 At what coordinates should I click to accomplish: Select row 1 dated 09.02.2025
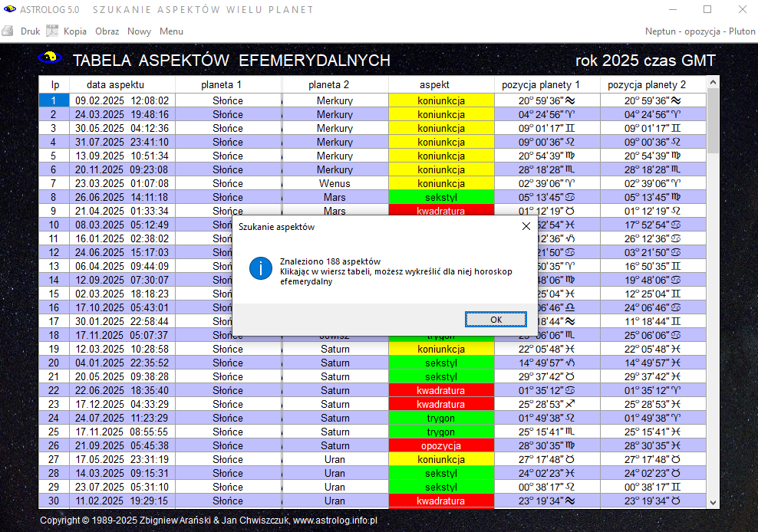(122, 100)
